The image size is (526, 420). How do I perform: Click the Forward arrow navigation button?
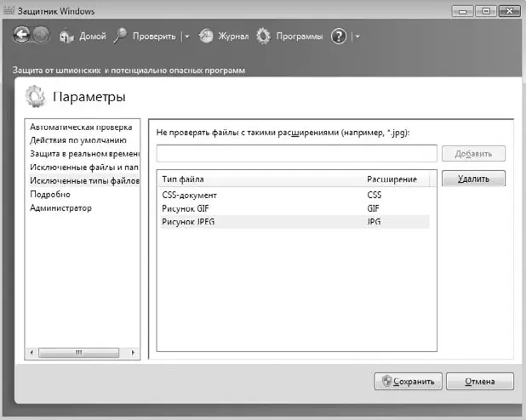[41, 35]
